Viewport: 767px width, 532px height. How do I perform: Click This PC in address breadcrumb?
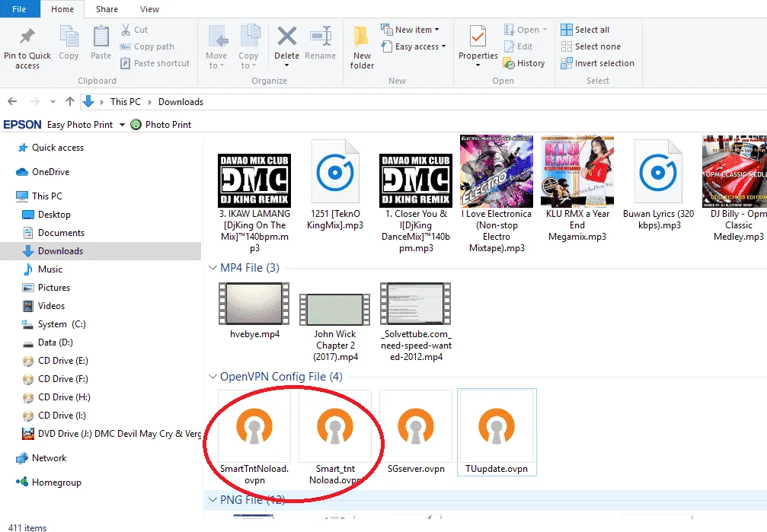(x=125, y=102)
